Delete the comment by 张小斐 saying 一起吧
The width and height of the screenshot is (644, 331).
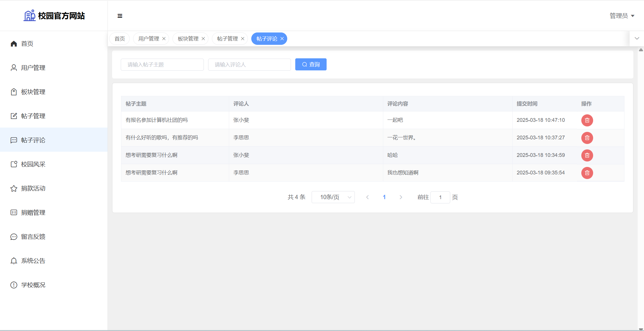coord(587,120)
